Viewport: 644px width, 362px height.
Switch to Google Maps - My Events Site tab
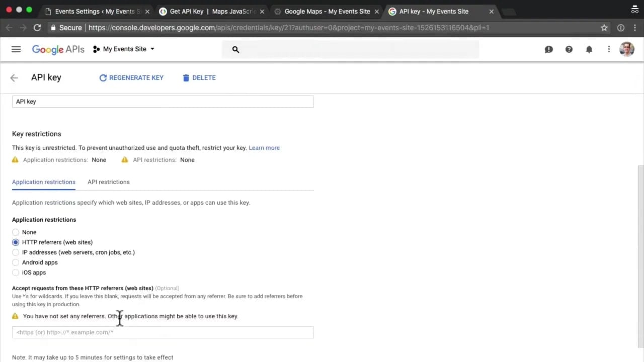coord(326,11)
